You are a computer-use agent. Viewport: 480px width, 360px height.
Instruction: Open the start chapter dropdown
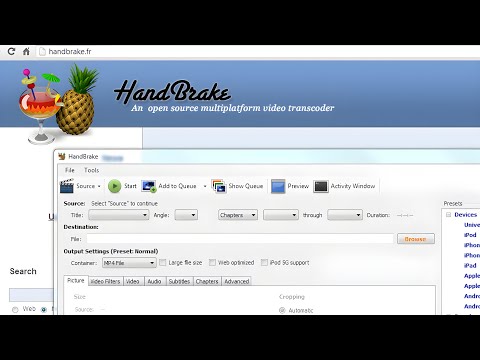[281, 215]
